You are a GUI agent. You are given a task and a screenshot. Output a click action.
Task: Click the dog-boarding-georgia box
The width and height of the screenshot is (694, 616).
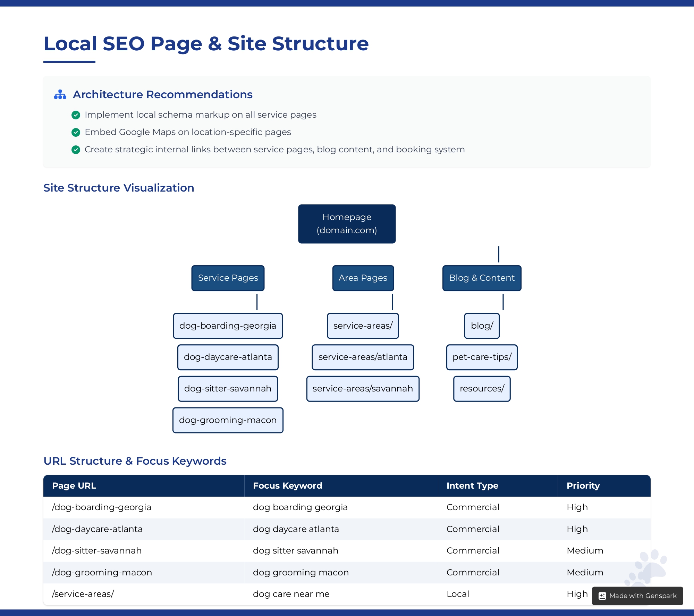[228, 326]
